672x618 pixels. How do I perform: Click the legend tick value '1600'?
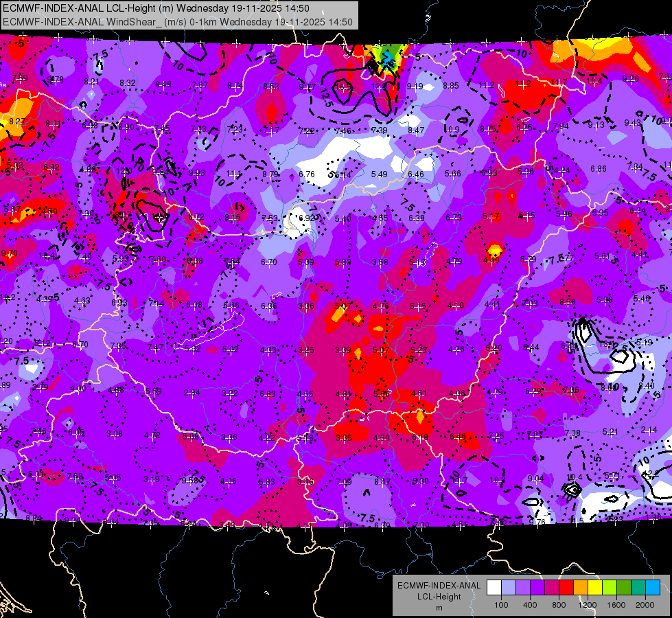click(616, 605)
